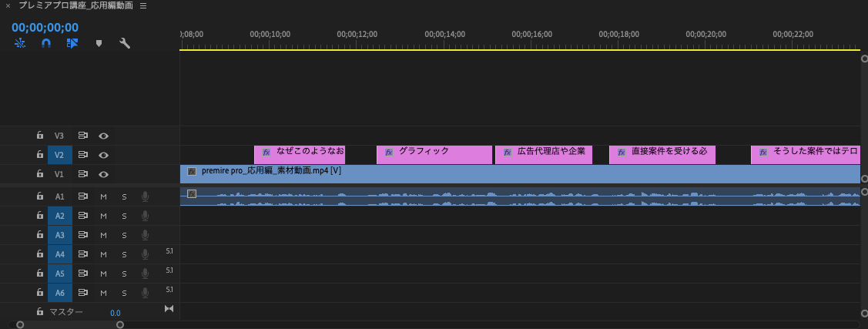Target the A1 track header
Image resolution: width=868 pixels, height=329 pixels.
tap(59, 196)
